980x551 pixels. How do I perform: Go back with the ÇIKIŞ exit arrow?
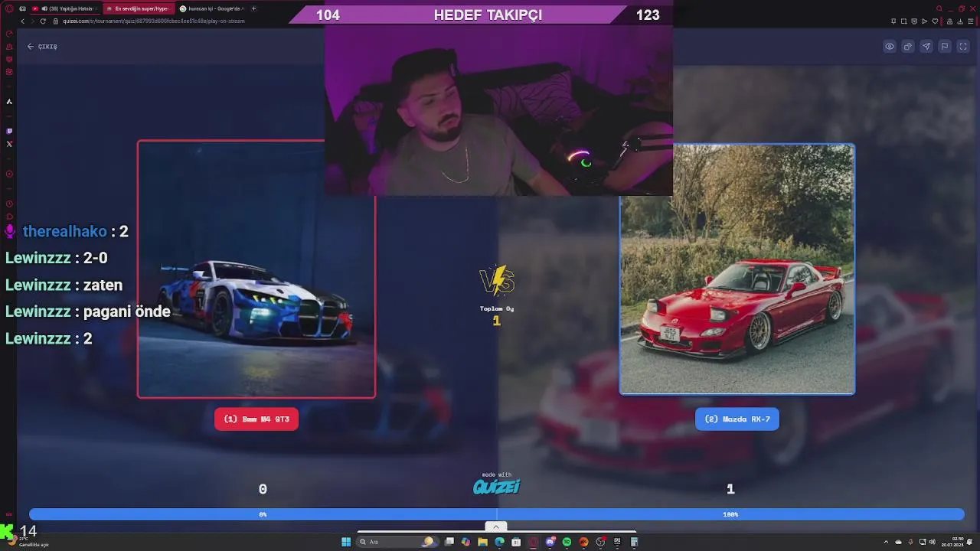pyautogui.click(x=42, y=47)
